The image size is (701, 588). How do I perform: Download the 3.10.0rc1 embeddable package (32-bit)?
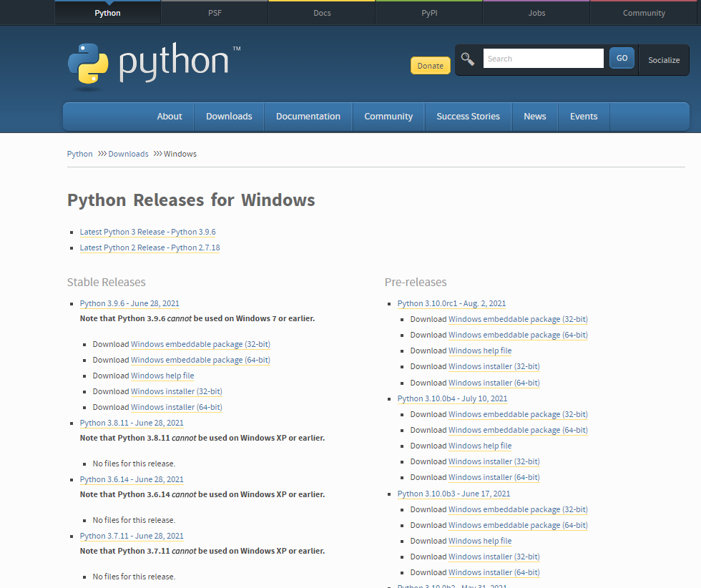click(518, 319)
